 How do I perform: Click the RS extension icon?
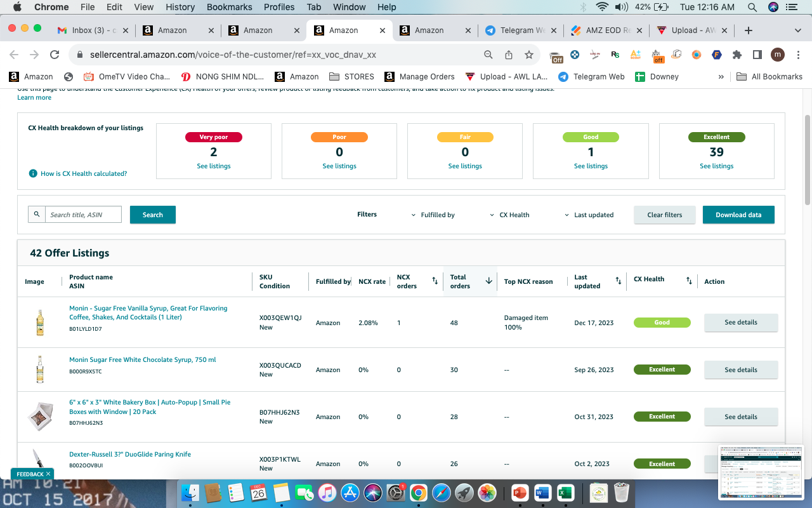click(x=615, y=55)
